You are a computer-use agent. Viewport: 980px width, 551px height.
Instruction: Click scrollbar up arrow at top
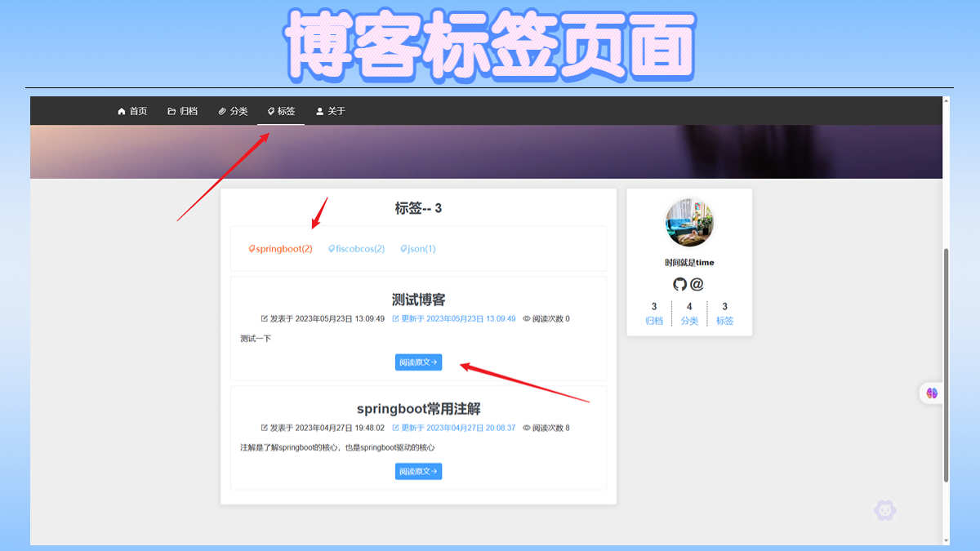[947, 101]
